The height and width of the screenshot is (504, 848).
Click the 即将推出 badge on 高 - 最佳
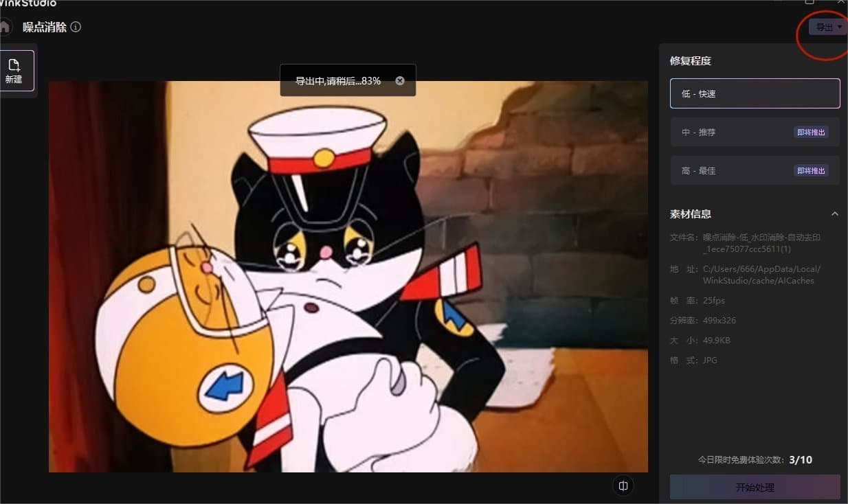pos(812,170)
